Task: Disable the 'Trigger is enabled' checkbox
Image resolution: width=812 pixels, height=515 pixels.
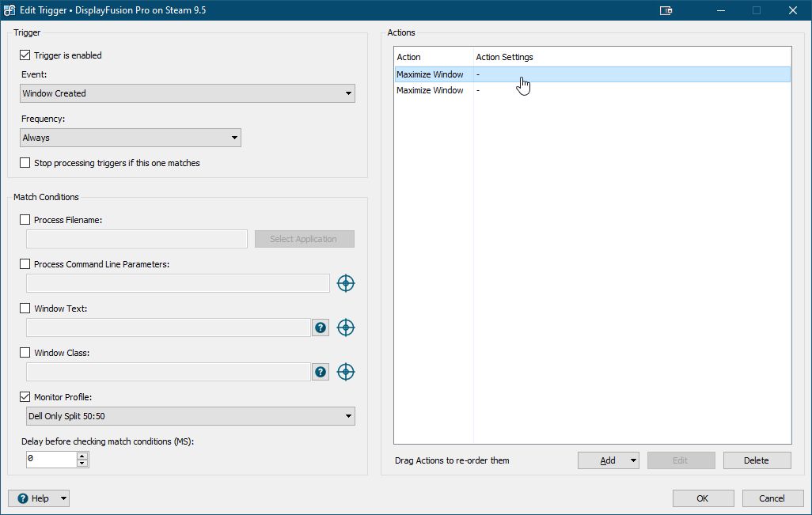Action: point(25,55)
